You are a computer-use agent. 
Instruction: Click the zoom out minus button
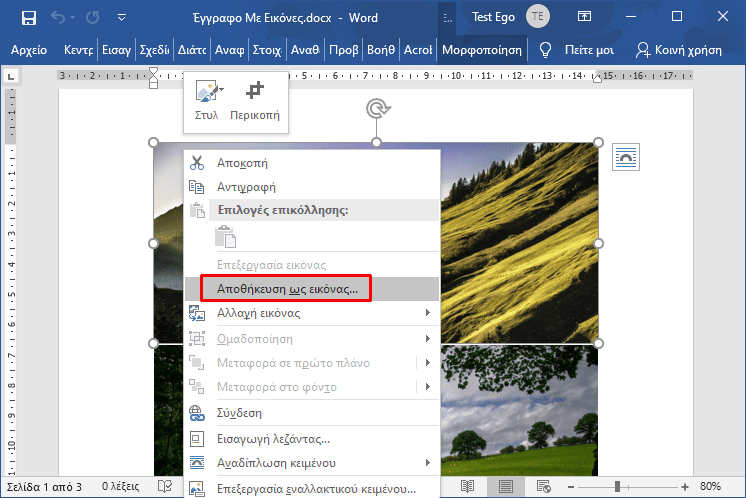tap(571, 487)
